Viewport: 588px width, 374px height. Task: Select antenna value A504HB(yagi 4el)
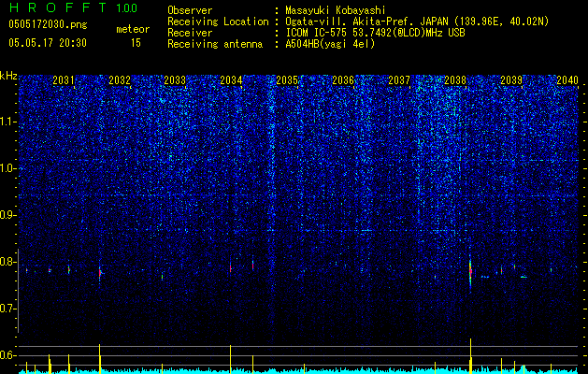pyautogui.click(x=330, y=44)
